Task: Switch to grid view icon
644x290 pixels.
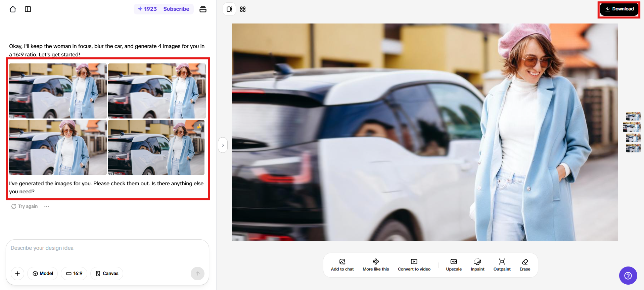Action: coord(243,9)
